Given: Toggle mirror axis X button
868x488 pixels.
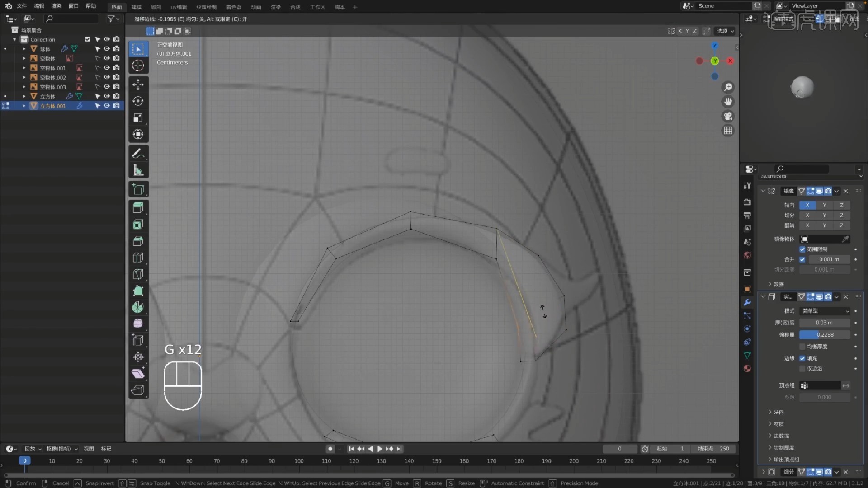Looking at the screenshot, I should [x=807, y=205].
